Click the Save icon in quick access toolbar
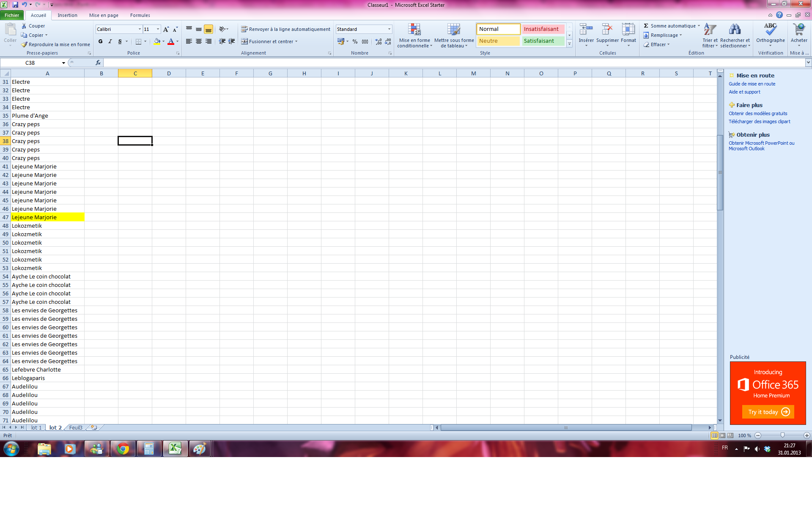The height and width of the screenshot is (518, 812). (x=15, y=5)
